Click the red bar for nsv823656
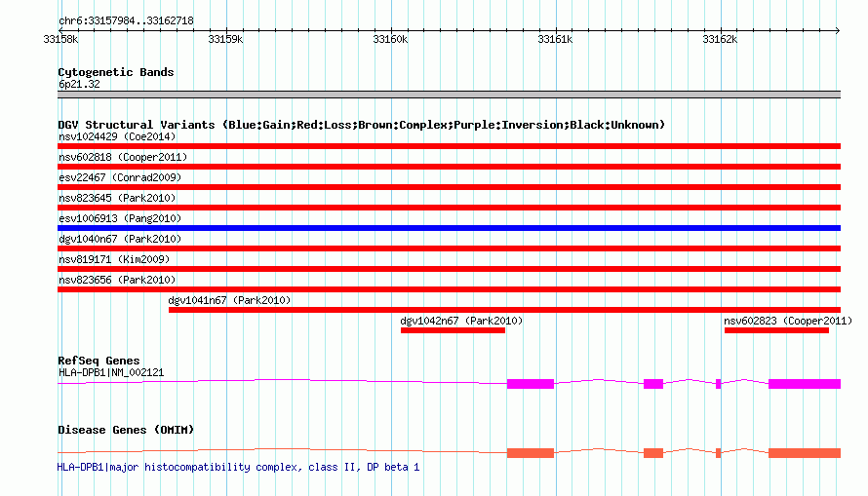 (x=449, y=289)
